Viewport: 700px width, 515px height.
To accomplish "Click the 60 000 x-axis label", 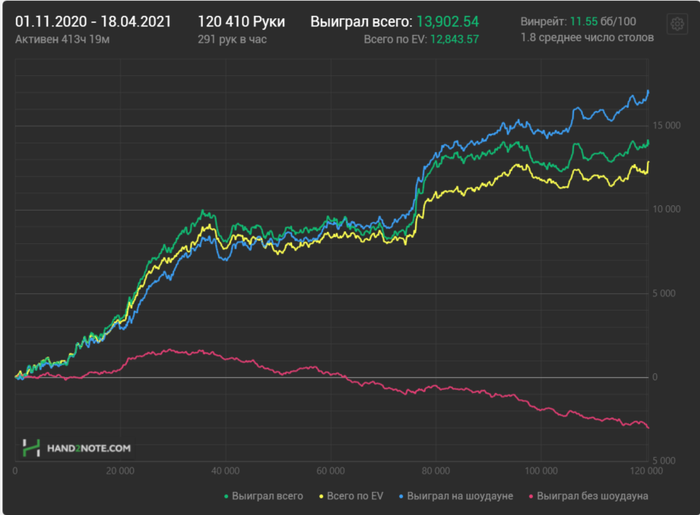I will click(330, 470).
